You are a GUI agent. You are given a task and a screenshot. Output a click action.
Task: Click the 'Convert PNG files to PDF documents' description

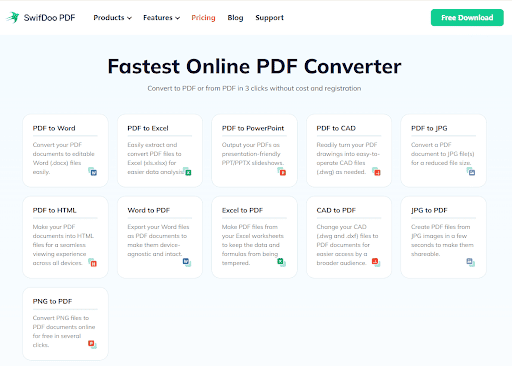click(64, 331)
